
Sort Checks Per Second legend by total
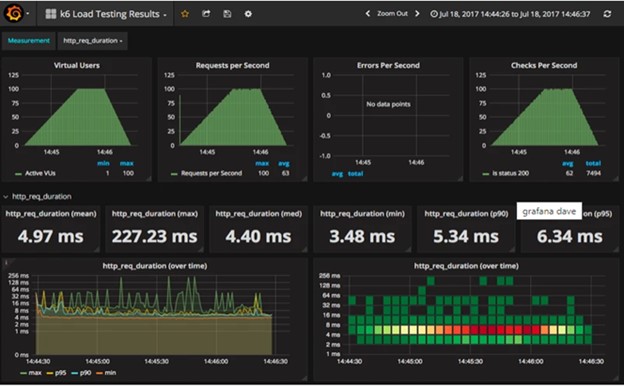(593, 163)
